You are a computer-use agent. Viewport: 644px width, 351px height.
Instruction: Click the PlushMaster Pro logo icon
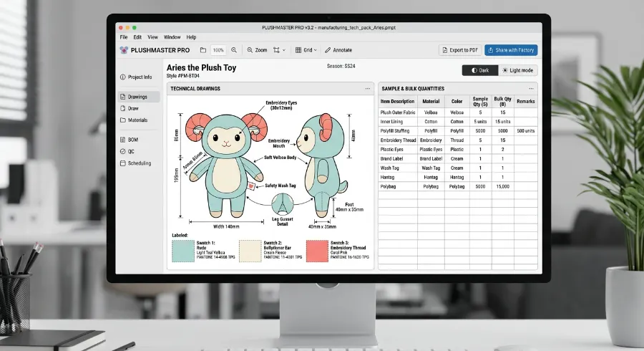[x=124, y=50]
